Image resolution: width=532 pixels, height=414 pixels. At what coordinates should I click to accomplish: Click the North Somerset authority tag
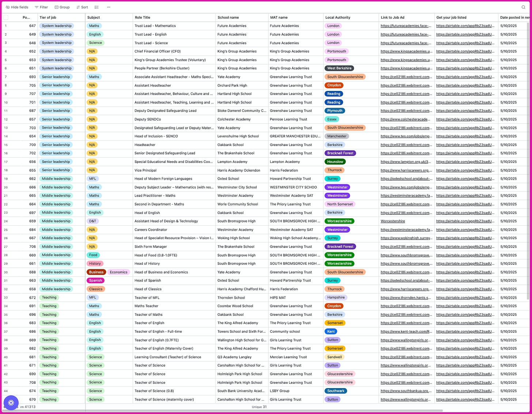(340, 204)
